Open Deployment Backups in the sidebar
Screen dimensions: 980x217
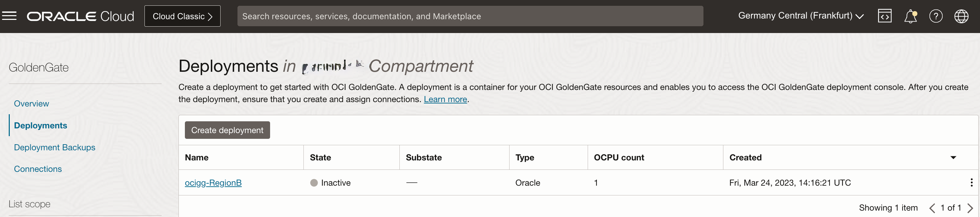55,147
